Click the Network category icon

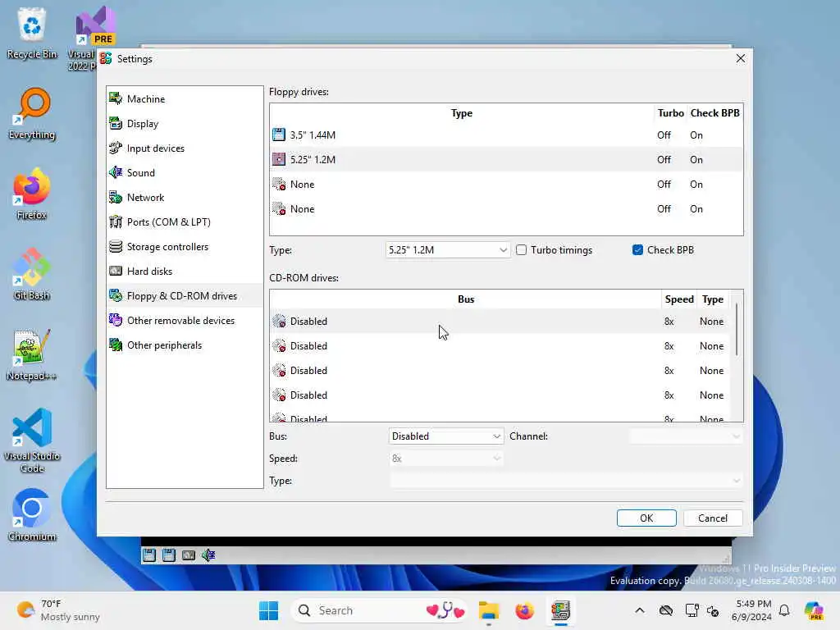click(116, 197)
